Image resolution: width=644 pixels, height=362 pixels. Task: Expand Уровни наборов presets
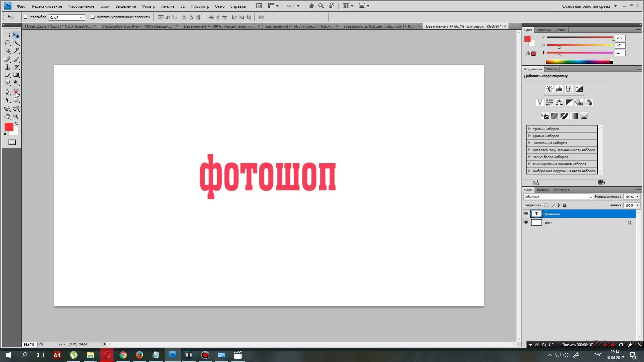tap(529, 129)
